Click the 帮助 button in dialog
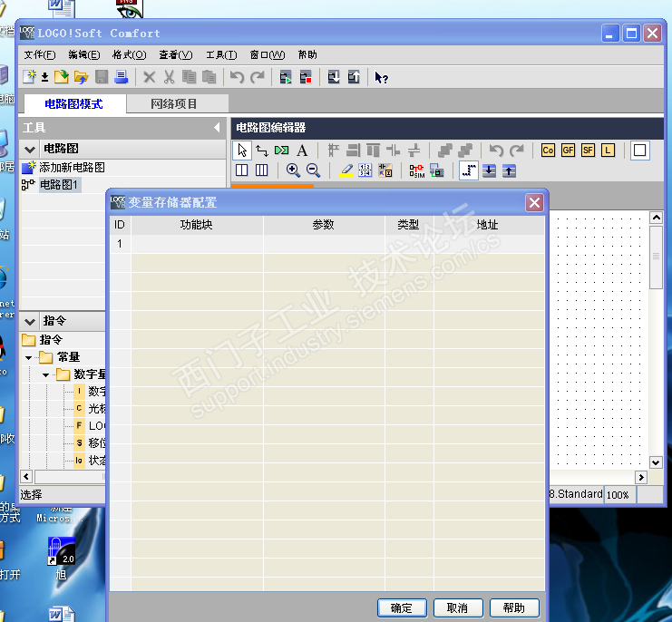Viewport: 672px width, 622px height. pos(514,607)
